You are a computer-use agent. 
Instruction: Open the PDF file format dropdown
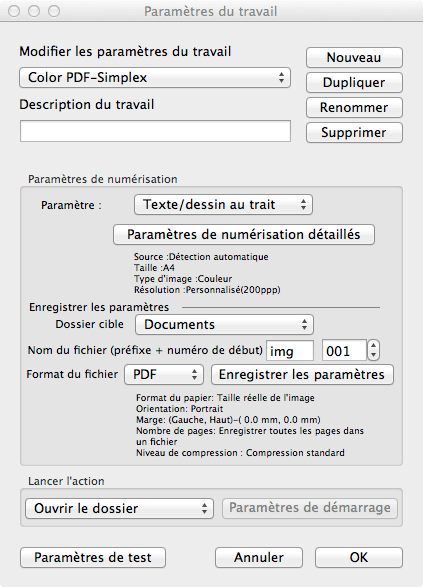click(164, 374)
